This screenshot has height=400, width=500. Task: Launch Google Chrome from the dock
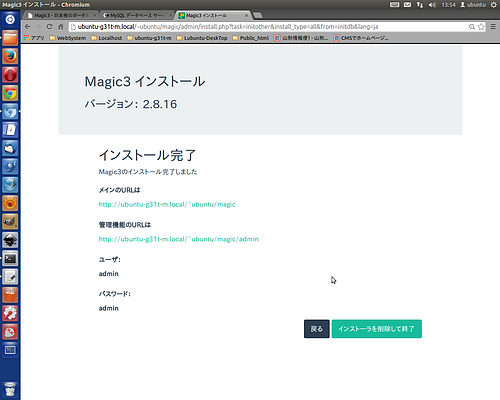click(x=10, y=93)
